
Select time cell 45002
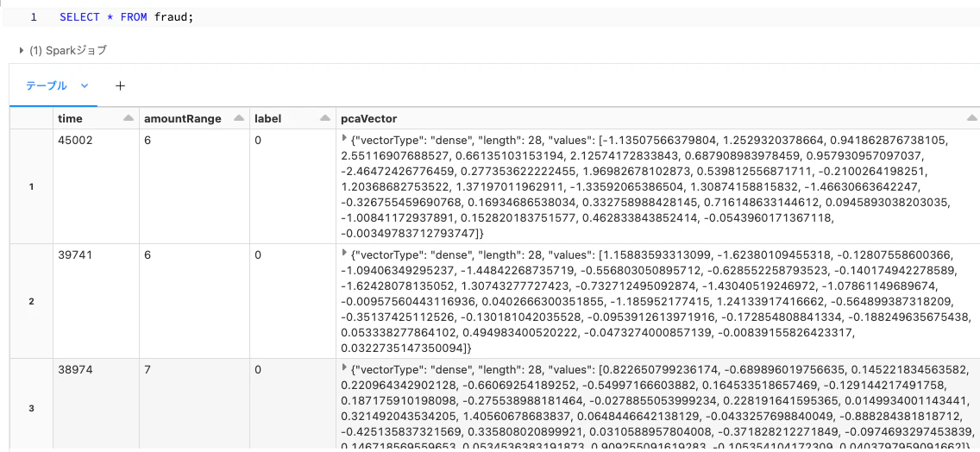[96, 186]
